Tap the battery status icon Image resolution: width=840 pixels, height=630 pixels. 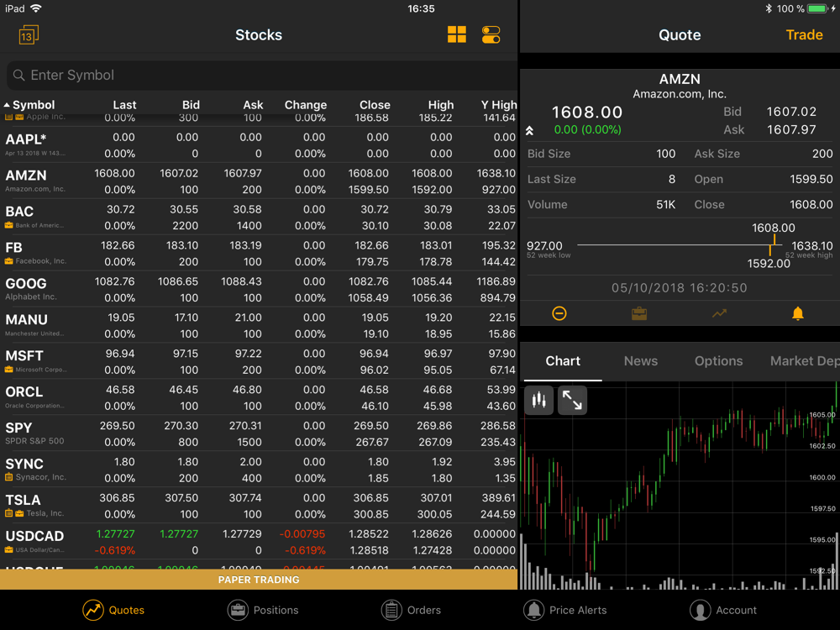pos(817,8)
